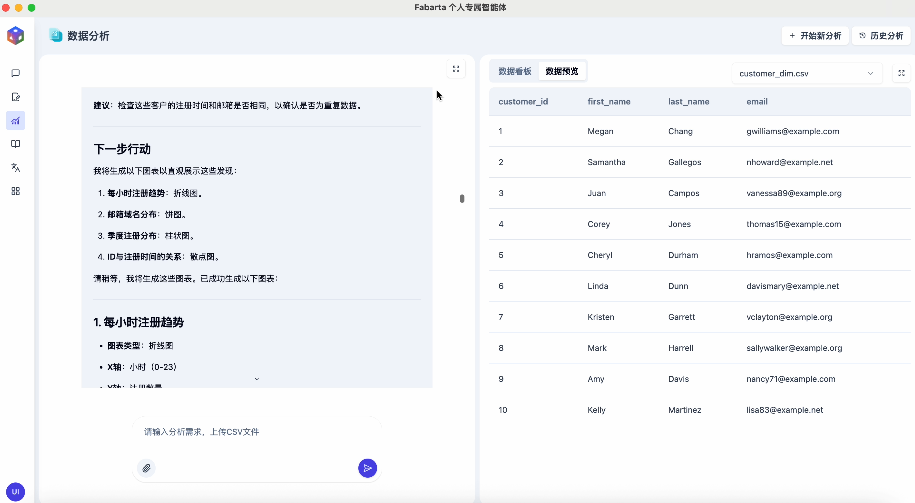The height and width of the screenshot is (503, 915).
Task: Click email nhoward@example.net
Action: pyautogui.click(x=790, y=162)
